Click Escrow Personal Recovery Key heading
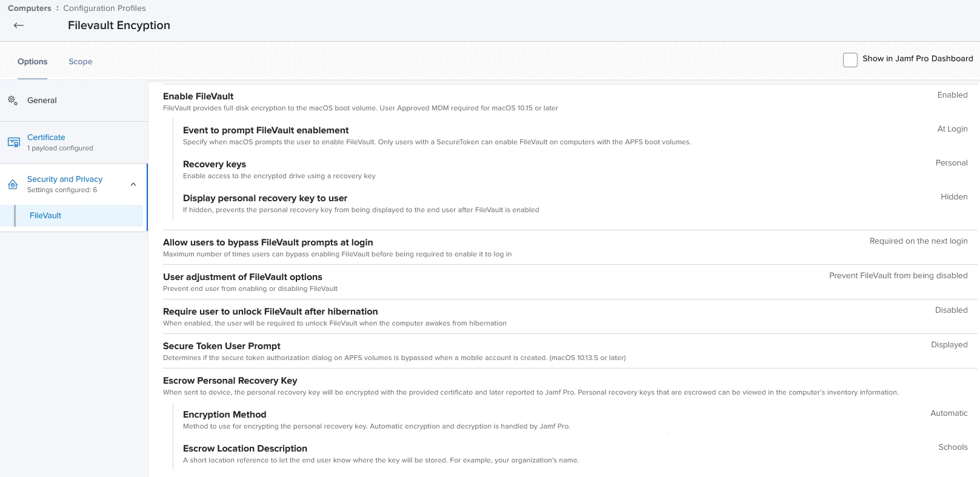 point(230,381)
